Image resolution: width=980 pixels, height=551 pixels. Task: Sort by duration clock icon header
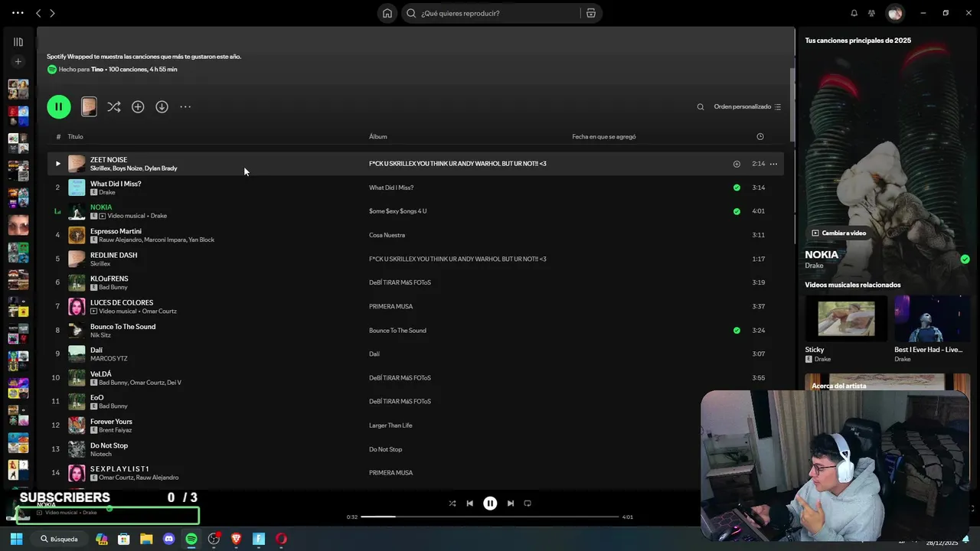[x=760, y=137]
